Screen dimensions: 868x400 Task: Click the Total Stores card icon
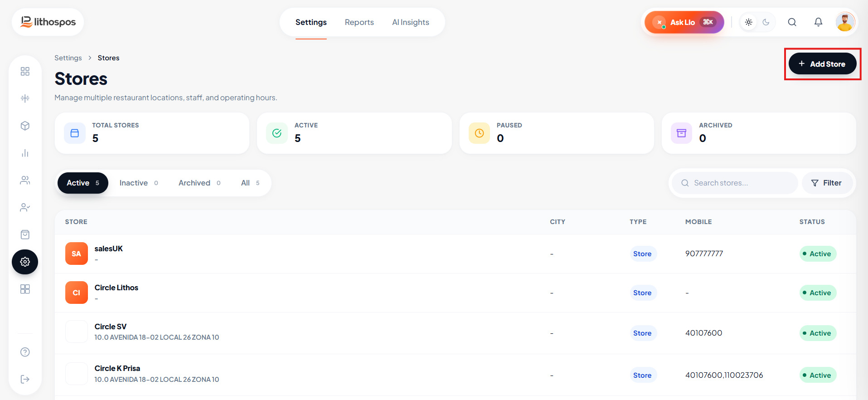tap(75, 133)
